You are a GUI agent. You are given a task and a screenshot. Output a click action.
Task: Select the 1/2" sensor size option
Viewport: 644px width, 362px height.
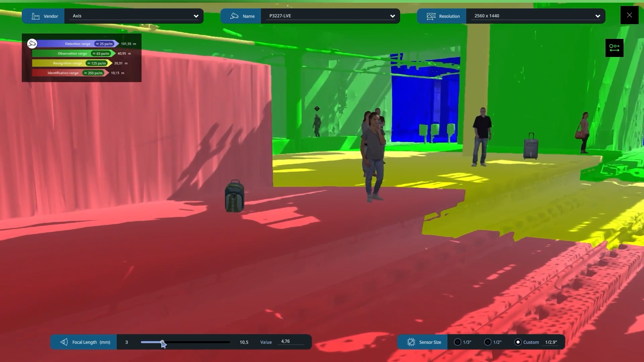click(488, 342)
